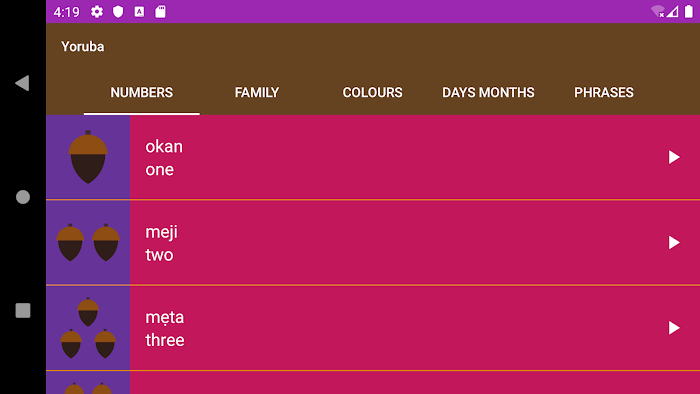The height and width of the screenshot is (394, 700).
Task: Tap the Android back triangle button
Action: [x=22, y=83]
